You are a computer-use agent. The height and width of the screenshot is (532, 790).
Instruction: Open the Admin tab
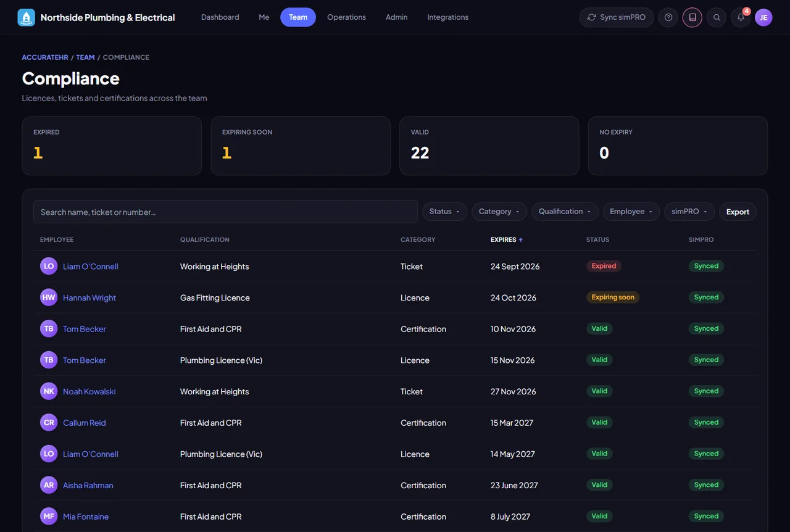(396, 17)
